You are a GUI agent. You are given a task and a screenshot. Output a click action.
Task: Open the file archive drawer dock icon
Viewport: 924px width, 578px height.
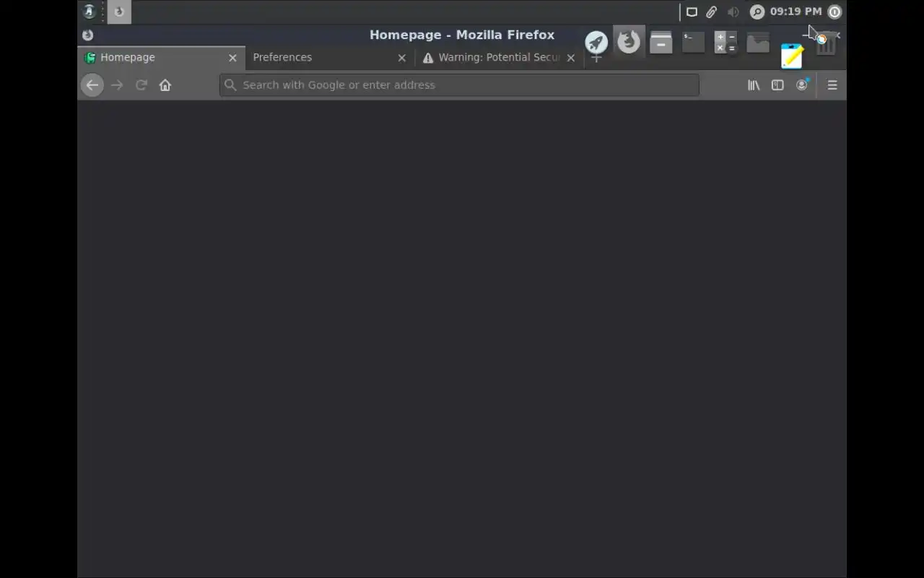click(661, 42)
